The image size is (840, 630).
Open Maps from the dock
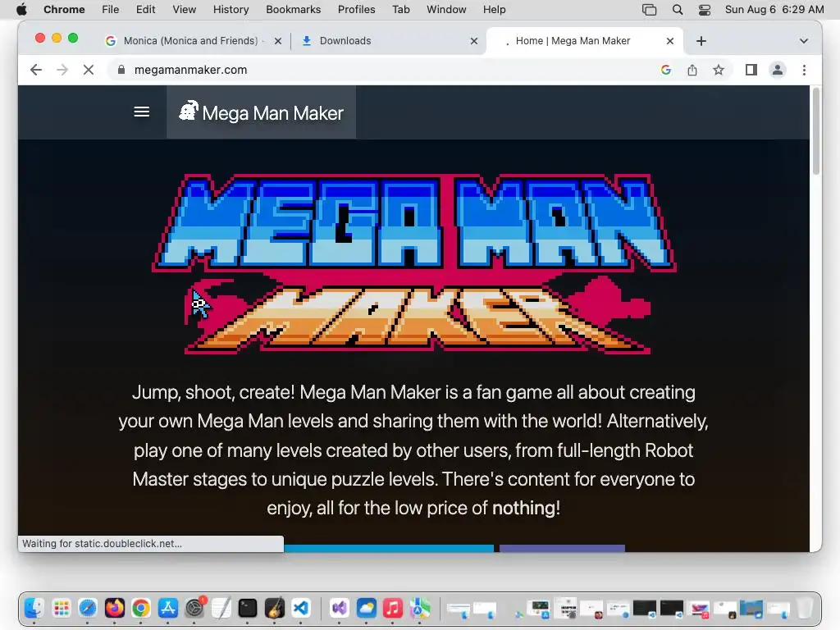coord(419,609)
